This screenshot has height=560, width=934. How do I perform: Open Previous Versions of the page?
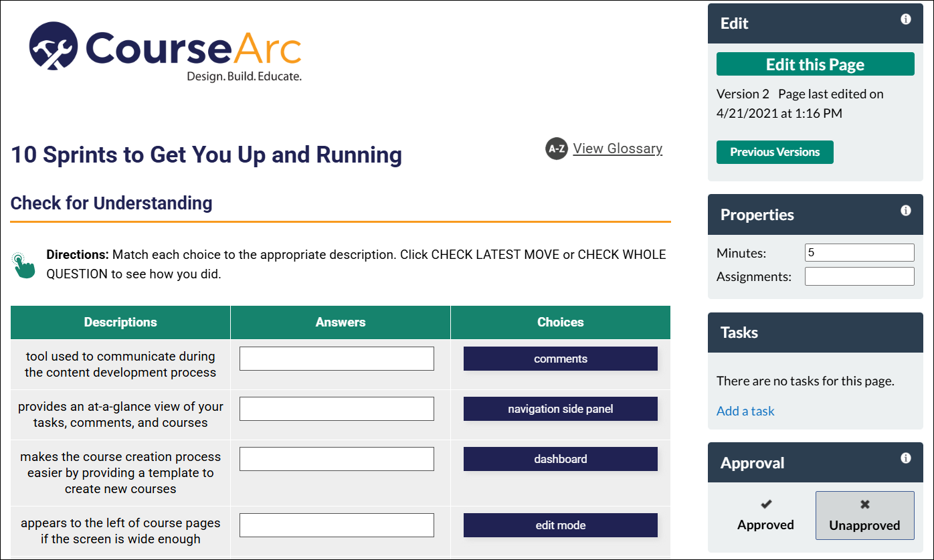[774, 152]
